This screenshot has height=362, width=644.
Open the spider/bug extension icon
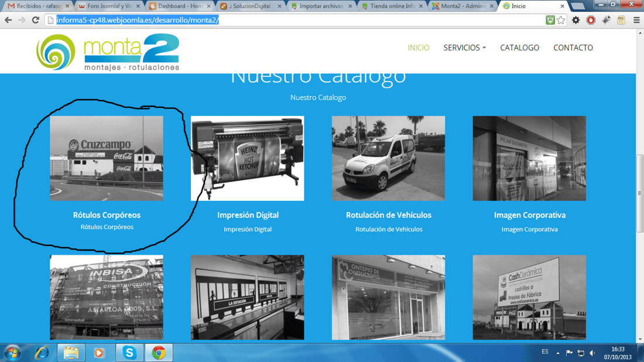click(606, 20)
